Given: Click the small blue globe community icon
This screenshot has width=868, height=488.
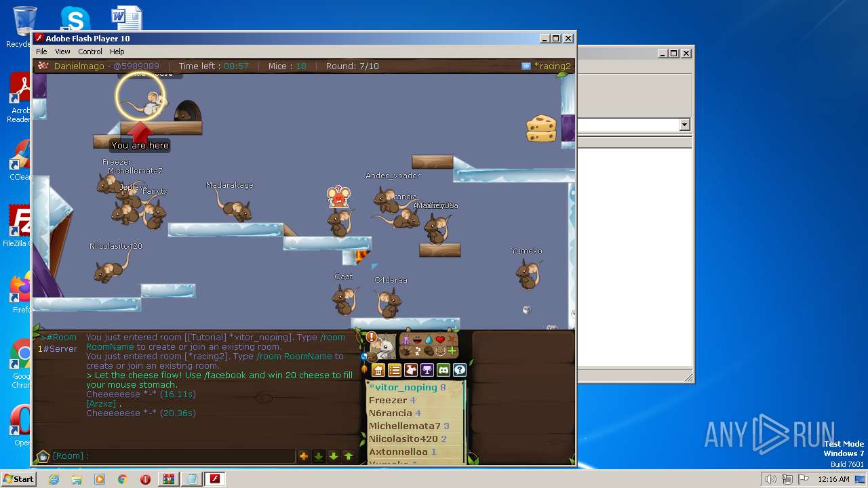Looking at the screenshot, I should coord(363,357).
